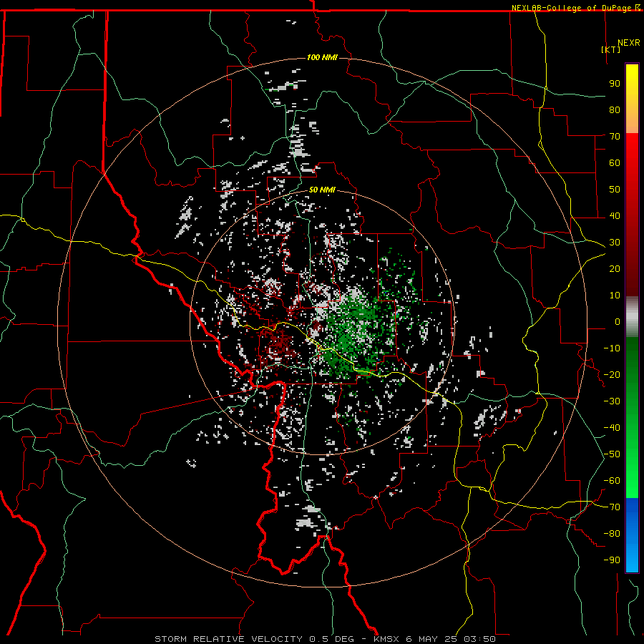Select the positive 50 knot scale label
644x644 pixels.
point(615,190)
